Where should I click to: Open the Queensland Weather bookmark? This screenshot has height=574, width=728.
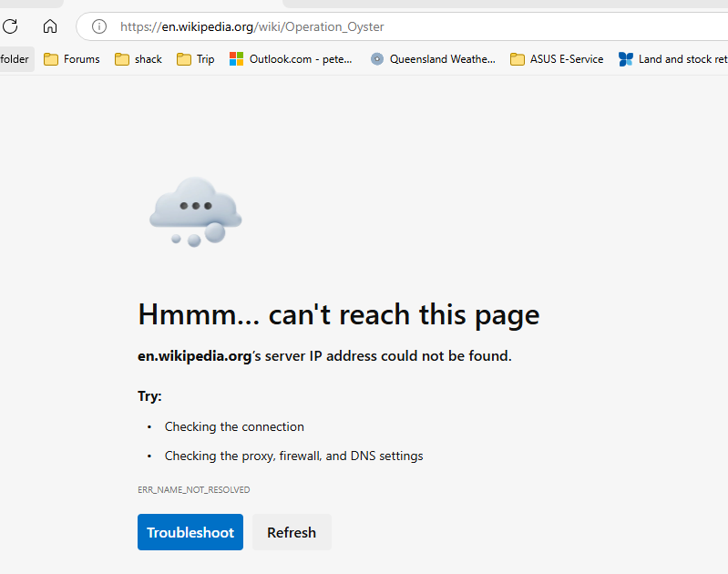(x=433, y=59)
